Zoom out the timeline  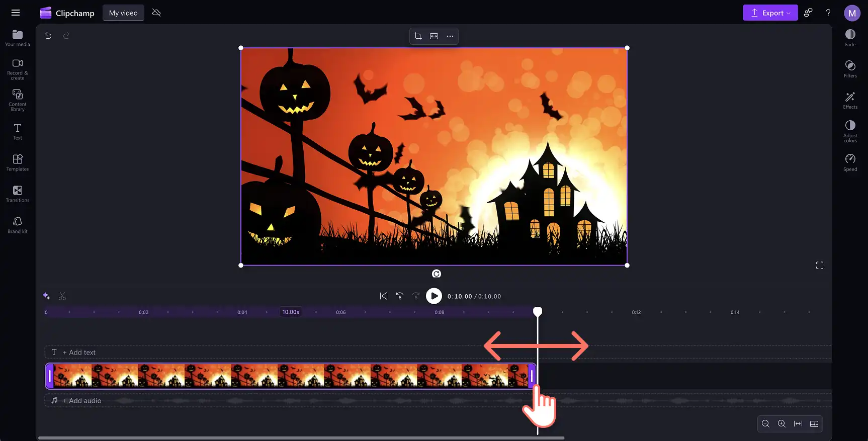[765, 424]
